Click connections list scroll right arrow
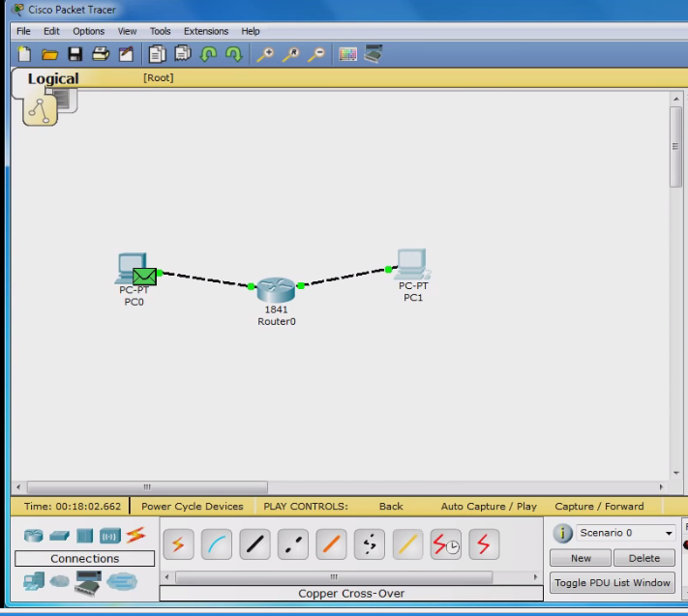 tap(535, 577)
